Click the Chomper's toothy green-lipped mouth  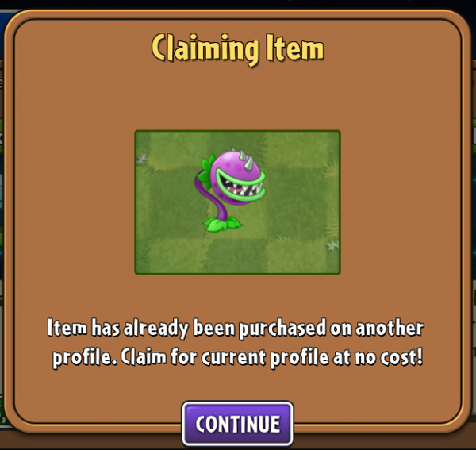click(242, 187)
